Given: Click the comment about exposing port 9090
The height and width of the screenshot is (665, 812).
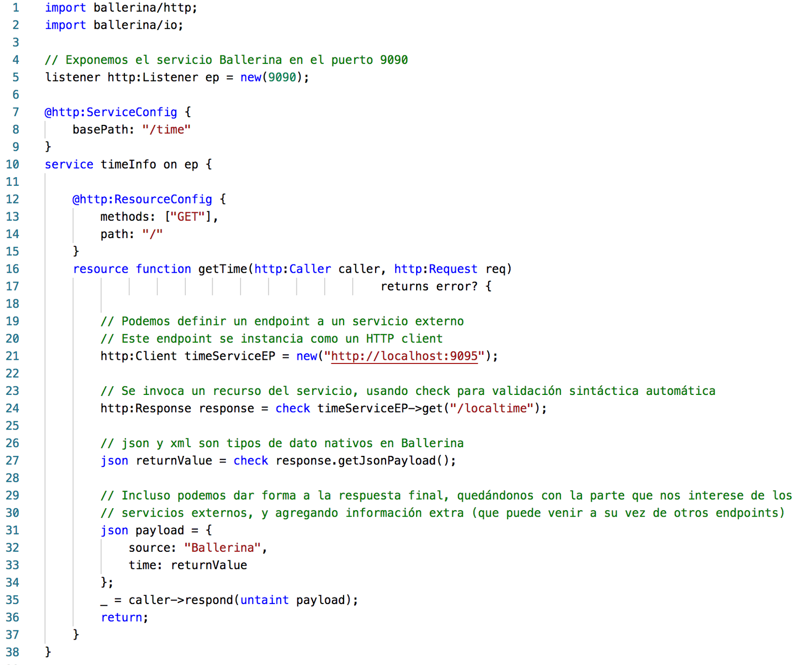Looking at the screenshot, I should [226, 60].
